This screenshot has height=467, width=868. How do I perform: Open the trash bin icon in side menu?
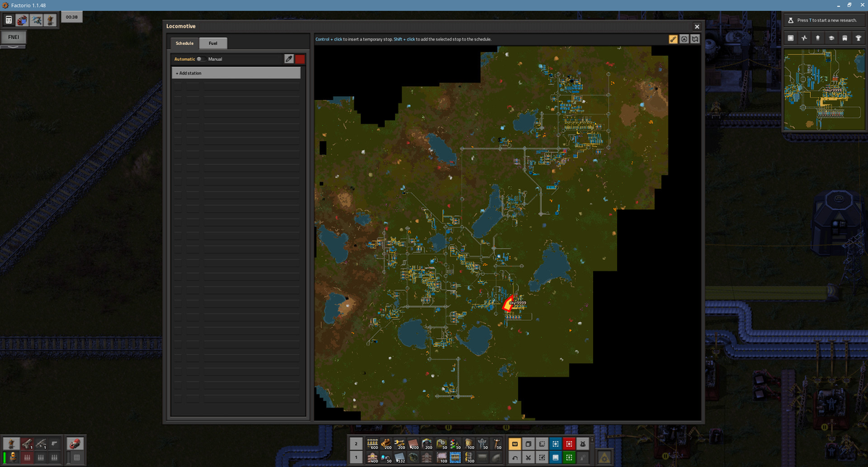point(818,38)
